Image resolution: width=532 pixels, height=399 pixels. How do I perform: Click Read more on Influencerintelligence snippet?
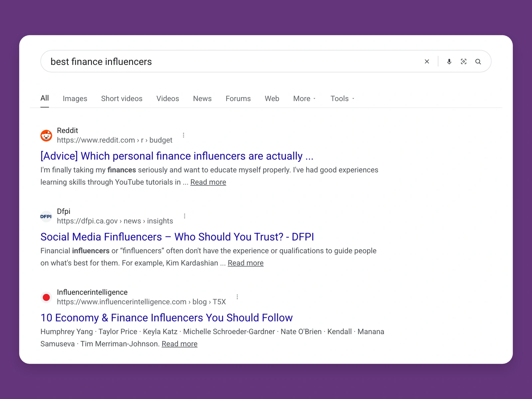(x=180, y=344)
